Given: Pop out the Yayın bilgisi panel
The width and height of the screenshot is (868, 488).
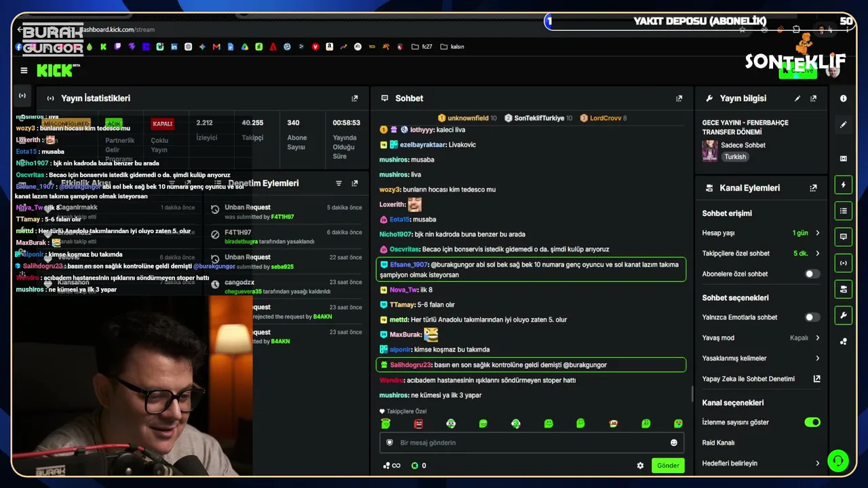Looking at the screenshot, I should [813, 98].
